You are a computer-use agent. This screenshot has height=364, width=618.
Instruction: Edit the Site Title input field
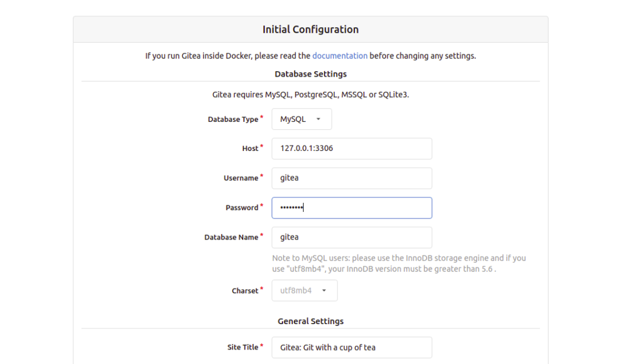click(x=352, y=348)
